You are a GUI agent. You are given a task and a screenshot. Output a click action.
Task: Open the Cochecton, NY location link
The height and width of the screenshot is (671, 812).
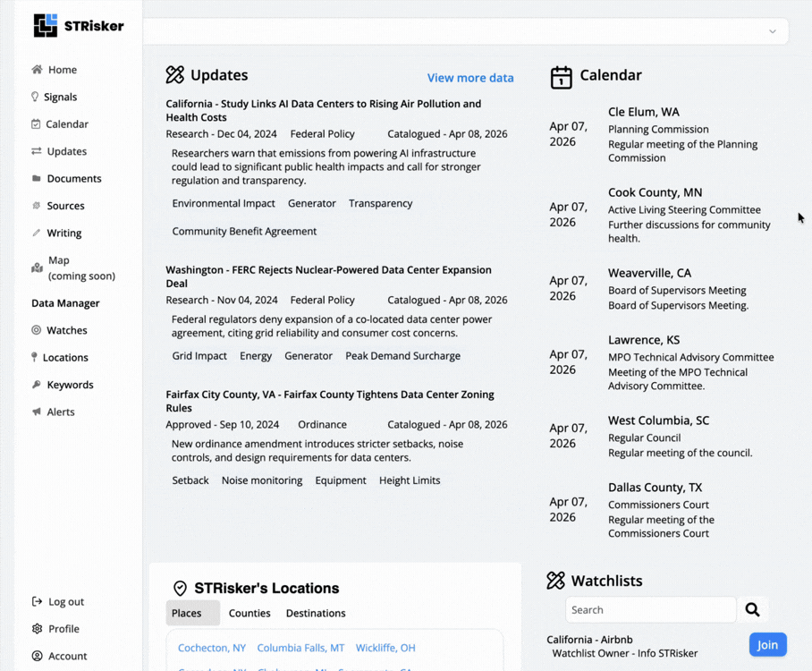click(x=212, y=648)
